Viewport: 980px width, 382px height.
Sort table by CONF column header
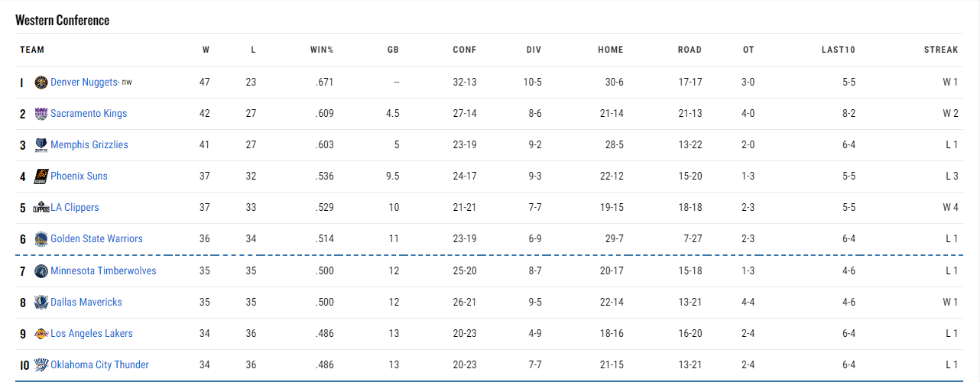point(465,50)
